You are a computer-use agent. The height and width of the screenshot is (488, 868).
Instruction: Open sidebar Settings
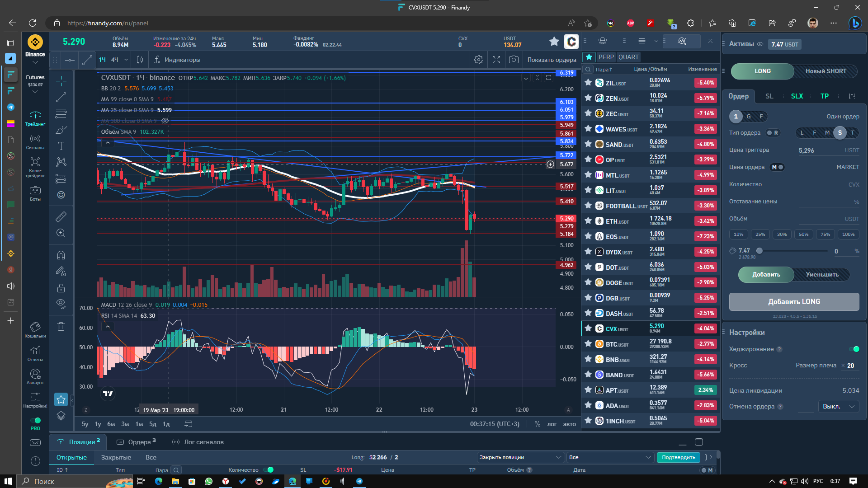(x=35, y=400)
